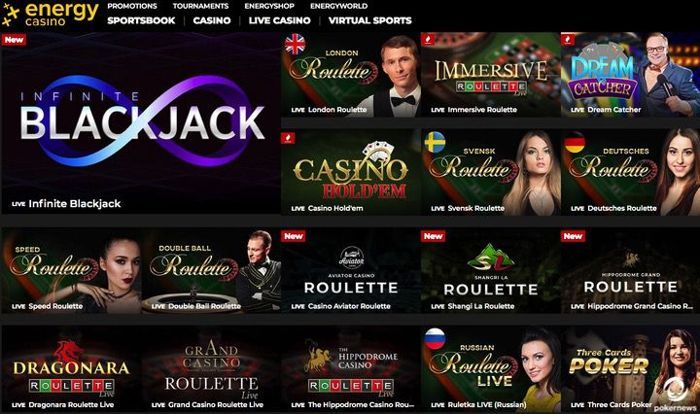Image resolution: width=700 pixels, height=414 pixels.
Task: Open the Three Cards Poker game
Action: 630,369
